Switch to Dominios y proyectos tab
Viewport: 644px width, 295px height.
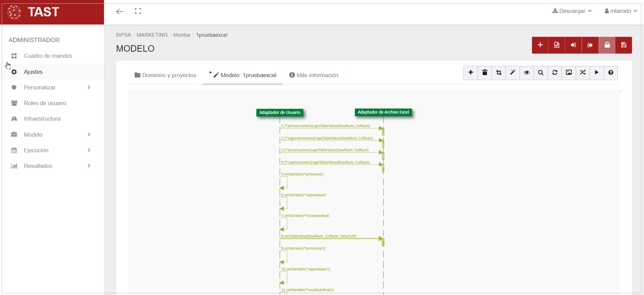coord(166,75)
